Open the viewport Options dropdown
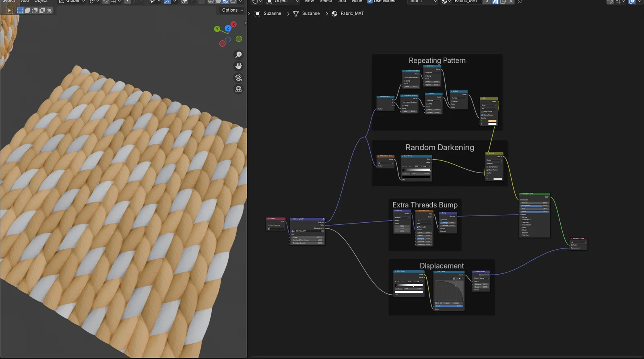The height and width of the screenshot is (359, 644). (x=232, y=10)
